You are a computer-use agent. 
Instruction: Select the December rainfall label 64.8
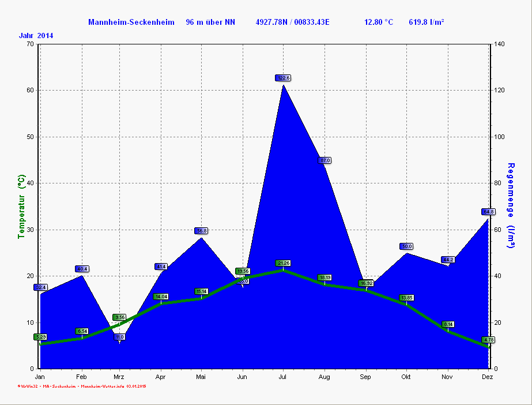click(x=489, y=212)
